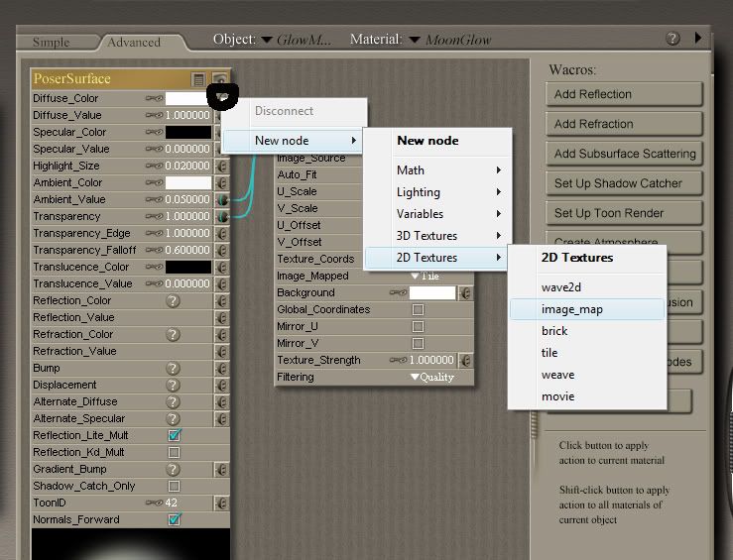Click the black Specular_Color swatch
Image resolution: width=733 pixels, height=560 pixels.
click(188, 132)
